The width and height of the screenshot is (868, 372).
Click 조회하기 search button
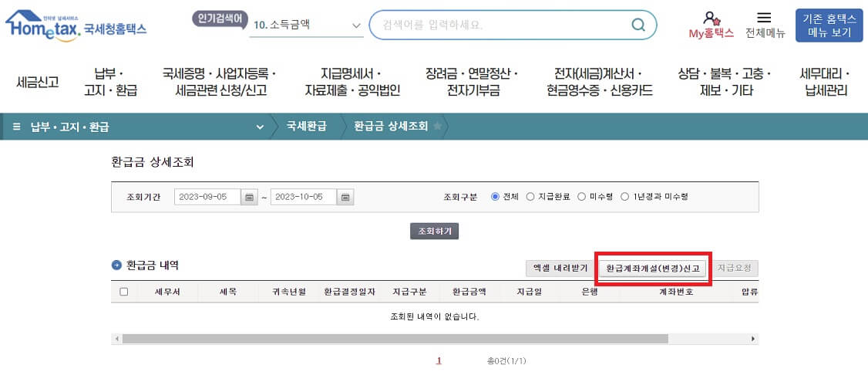(x=435, y=232)
